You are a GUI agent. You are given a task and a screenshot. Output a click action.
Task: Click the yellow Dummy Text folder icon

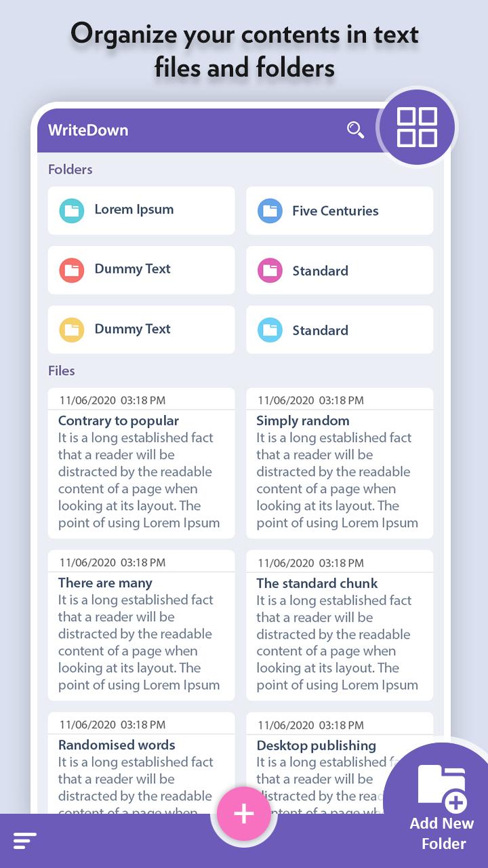(71, 330)
